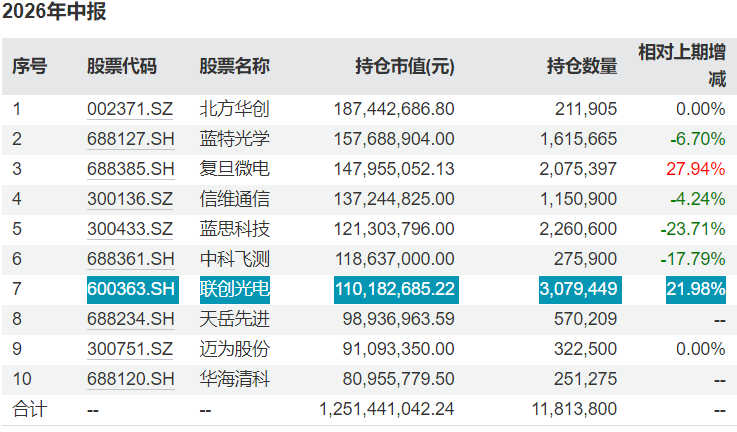Viewport: 737px width, 432px height.
Task: Click holding quantity 2,075,397
Action: (x=578, y=169)
